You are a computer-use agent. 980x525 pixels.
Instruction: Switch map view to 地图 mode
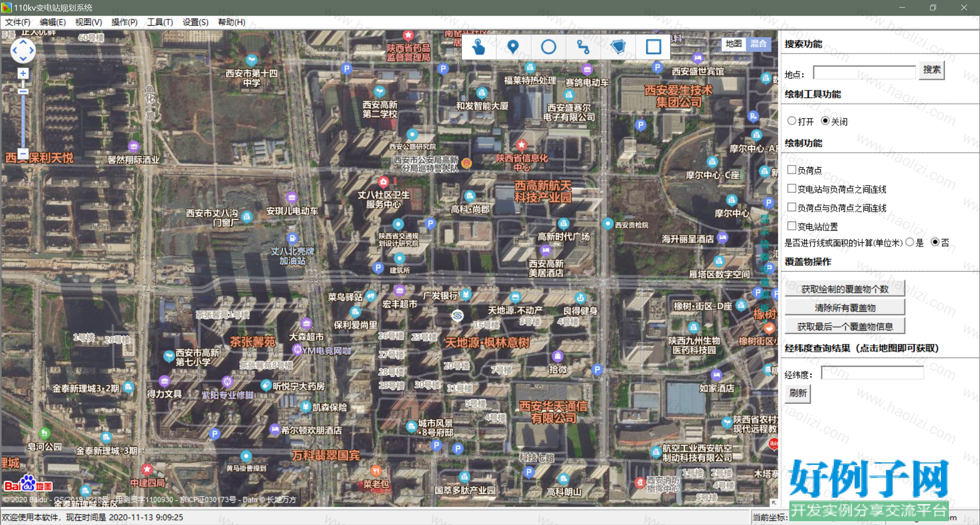[733, 44]
